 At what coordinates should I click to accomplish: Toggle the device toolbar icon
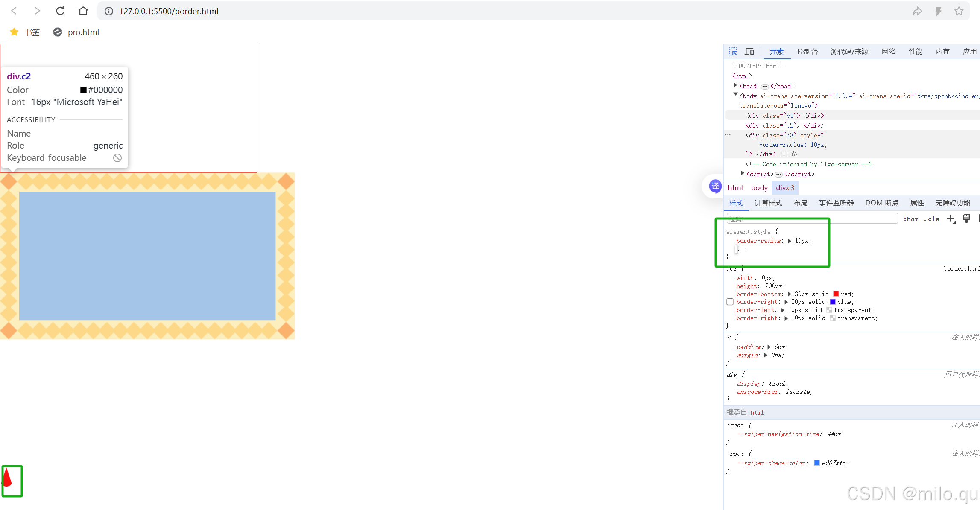(x=749, y=52)
